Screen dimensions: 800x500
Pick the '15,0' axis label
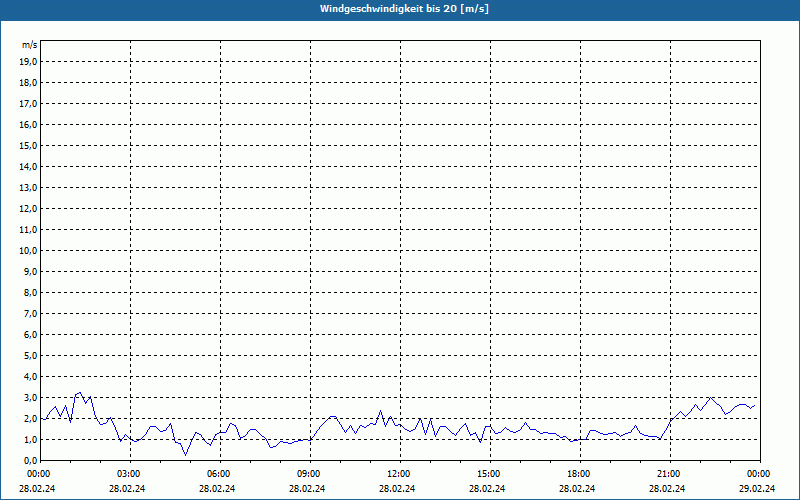coord(30,145)
